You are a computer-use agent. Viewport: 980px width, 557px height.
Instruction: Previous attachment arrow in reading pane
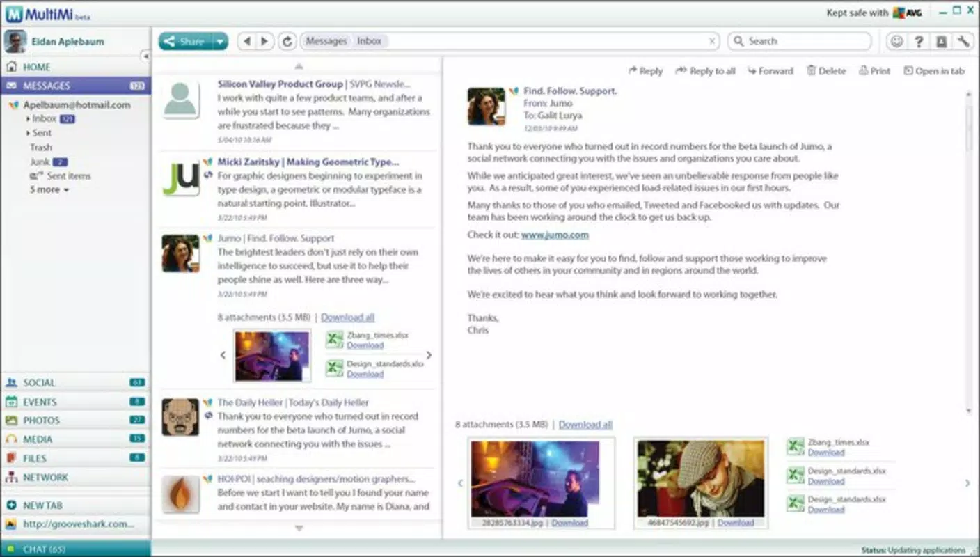459,483
